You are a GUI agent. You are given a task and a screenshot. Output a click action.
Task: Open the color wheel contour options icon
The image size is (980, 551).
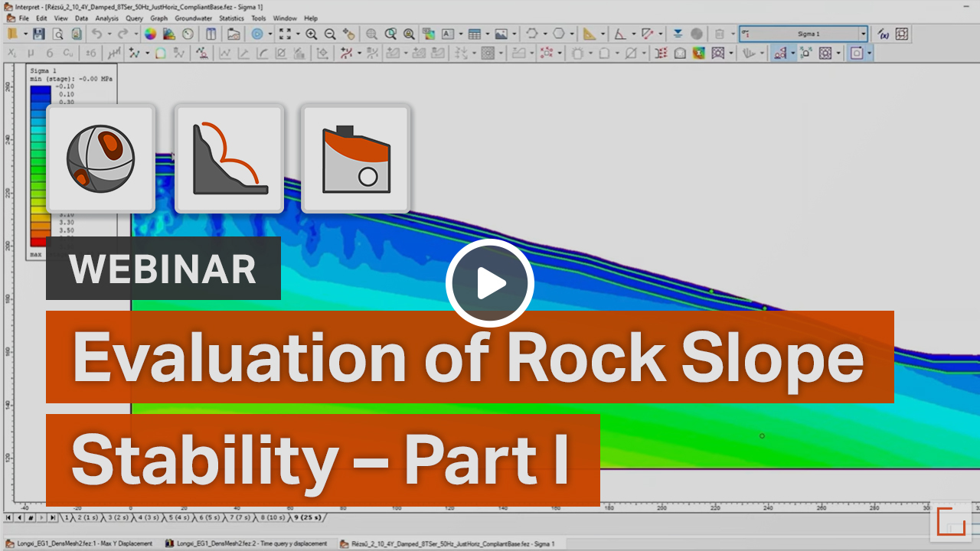coord(150,34)
